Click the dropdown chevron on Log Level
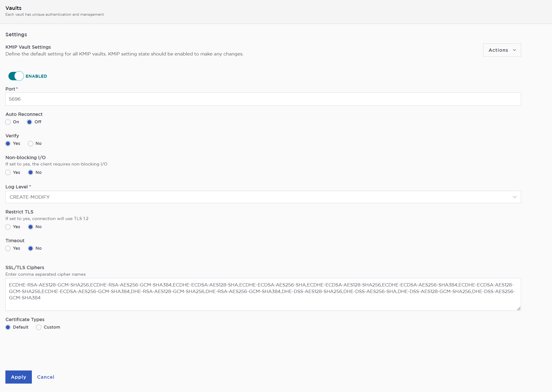Image resolution: width=552 pixels, height=392 pixels. tap(515, 196)
